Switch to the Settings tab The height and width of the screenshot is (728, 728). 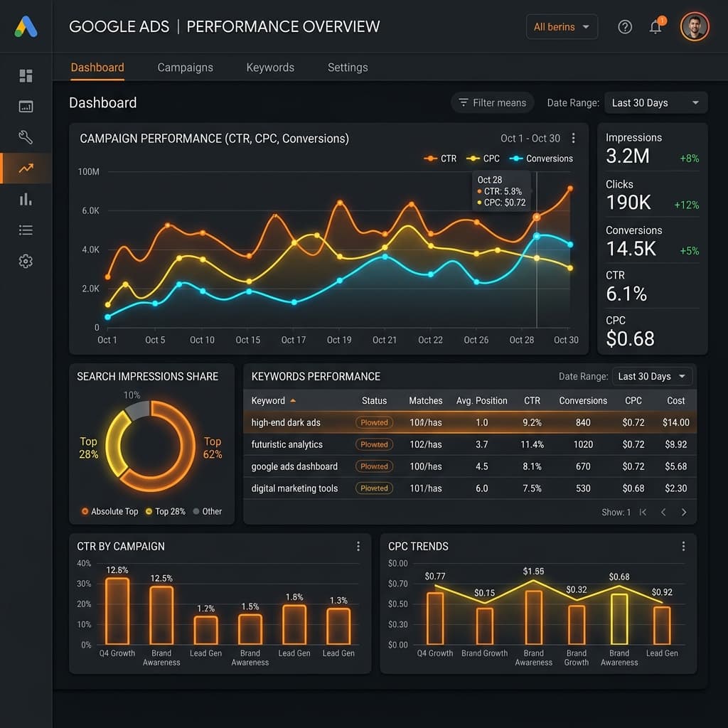(x=348, y=68)
